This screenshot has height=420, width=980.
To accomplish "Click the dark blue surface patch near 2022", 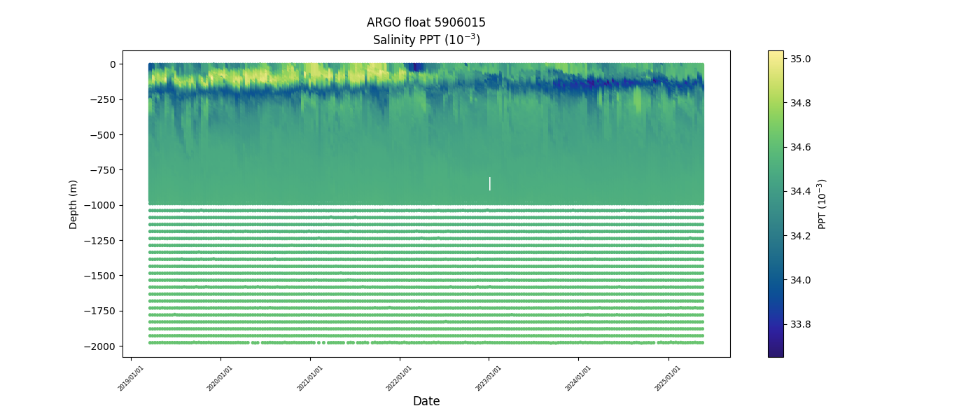I will [416, 67].
